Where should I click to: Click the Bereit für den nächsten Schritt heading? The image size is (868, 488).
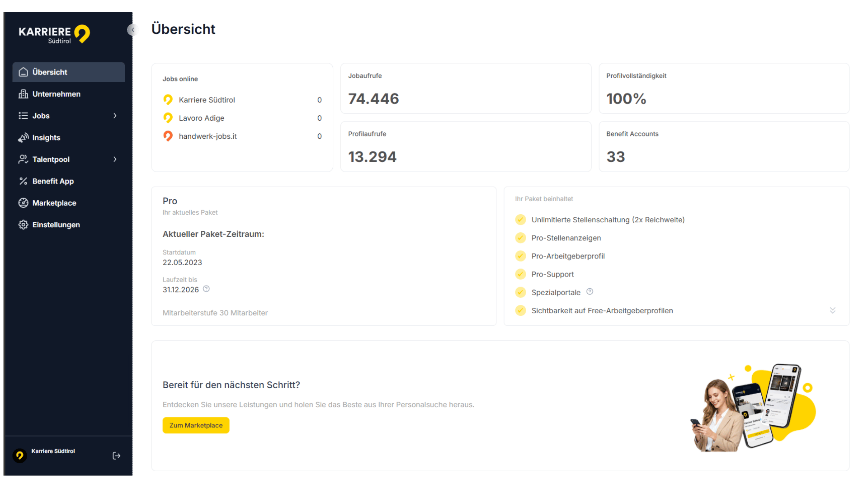coord(231,385)
